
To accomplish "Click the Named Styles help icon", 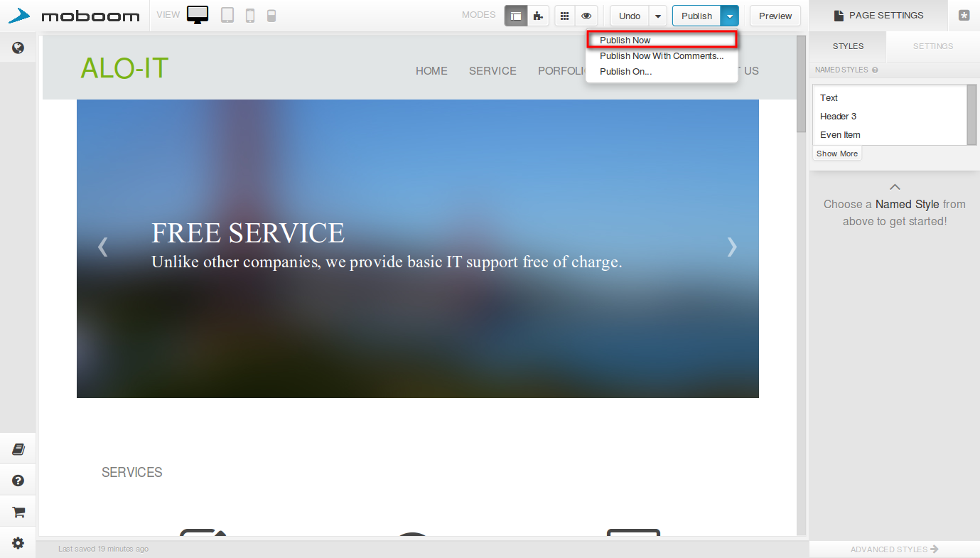I will [875, 70].
